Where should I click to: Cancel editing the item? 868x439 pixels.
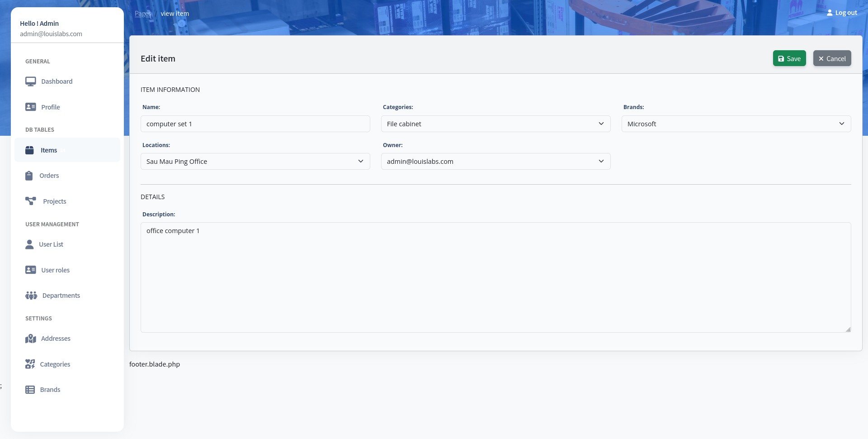pos(832,58)
